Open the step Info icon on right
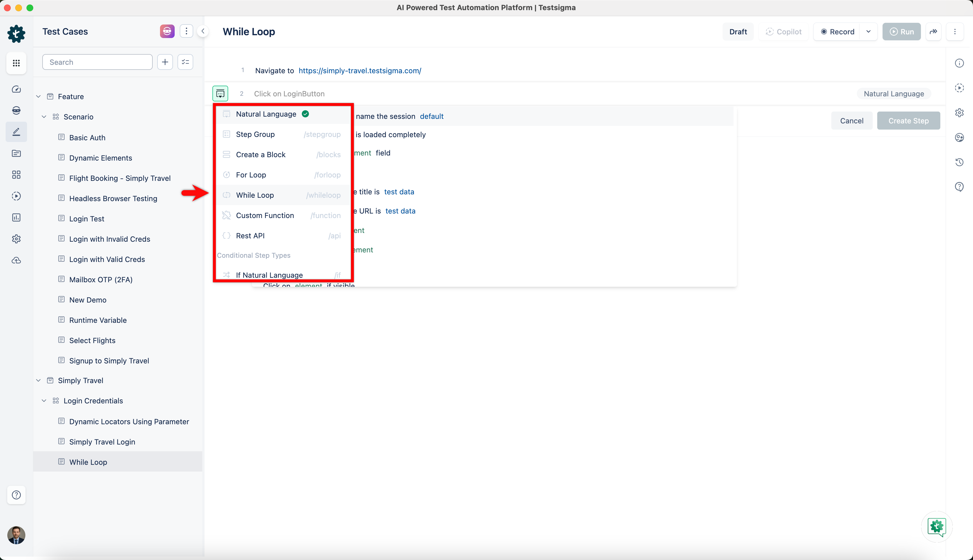 tap(959, 63)
